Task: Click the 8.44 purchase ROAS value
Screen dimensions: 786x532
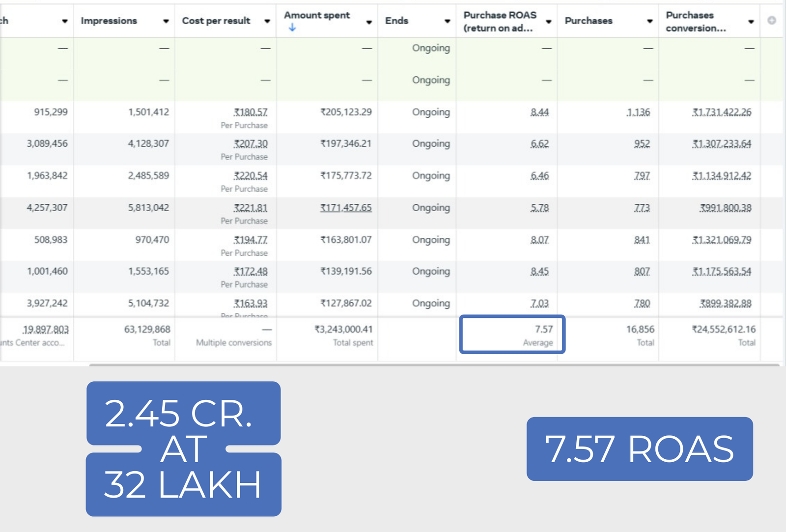Action: point(539,112)
